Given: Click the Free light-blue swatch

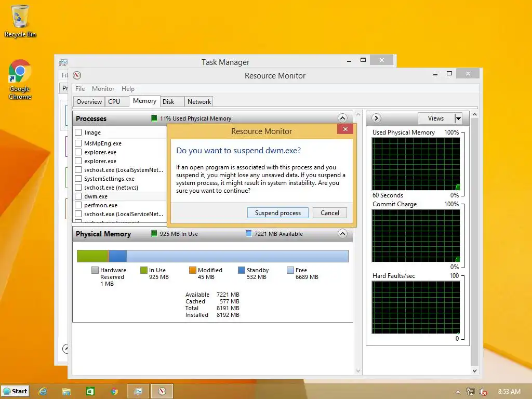Looking at the screenshot, I should click(x=290, y=270).
